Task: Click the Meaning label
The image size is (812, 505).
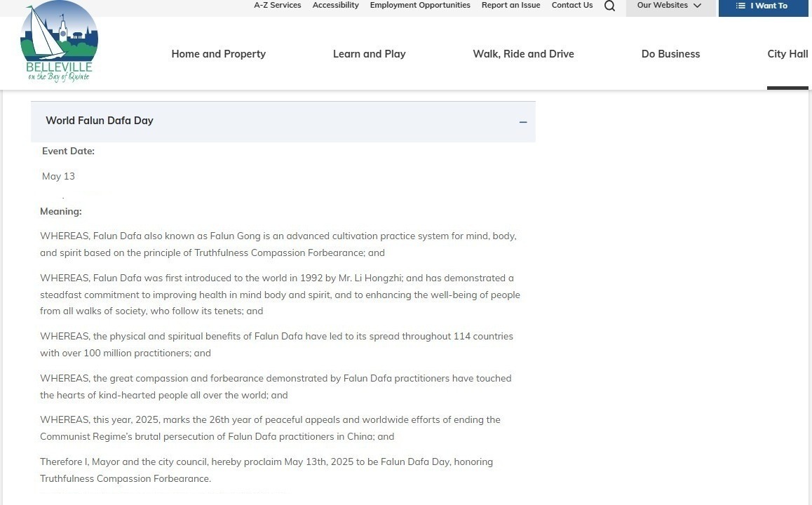Action: [61, 212]
